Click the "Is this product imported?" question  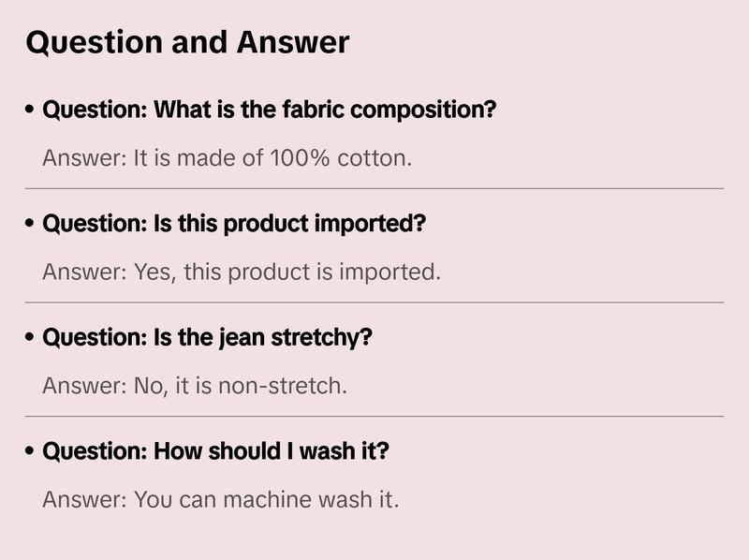point(234,224)
